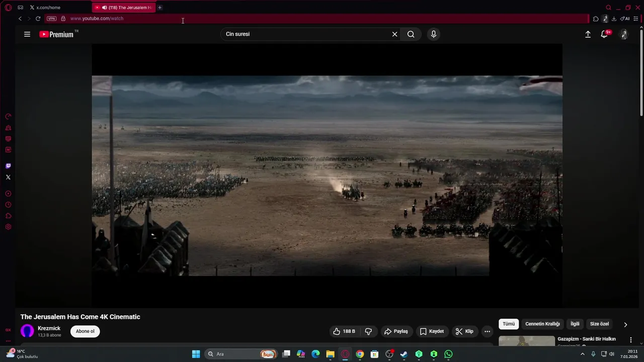Image resolution: width=644 pixels, height=362 pixels.
Task: Run YouTube search with magnifier button
Action: pyautogui.click(x=411, y=34)
